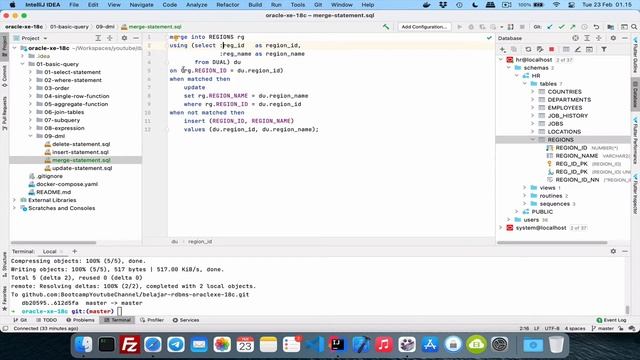Open the Project view dropdown
The image size is (640, 360).
click(34, 38)
